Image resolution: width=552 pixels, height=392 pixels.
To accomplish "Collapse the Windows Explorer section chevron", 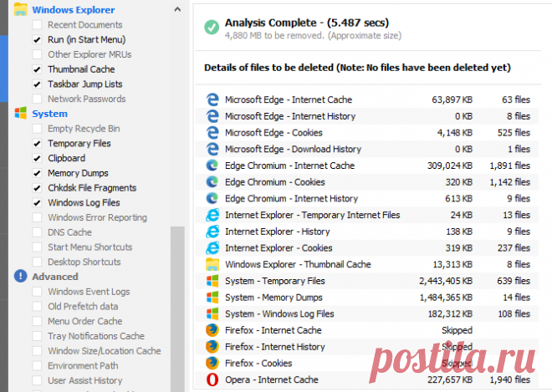I will pos(177,9).
